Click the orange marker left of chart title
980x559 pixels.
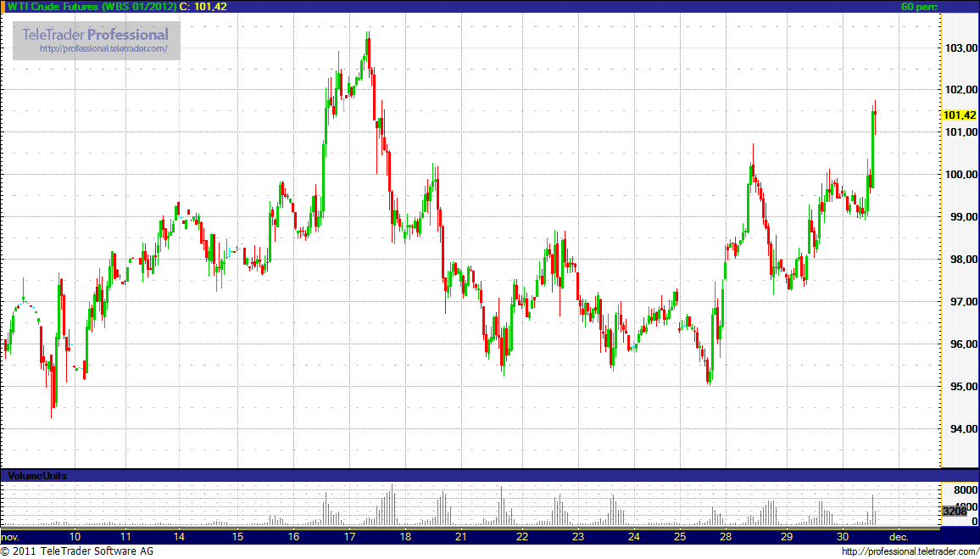tap(3, 6)
